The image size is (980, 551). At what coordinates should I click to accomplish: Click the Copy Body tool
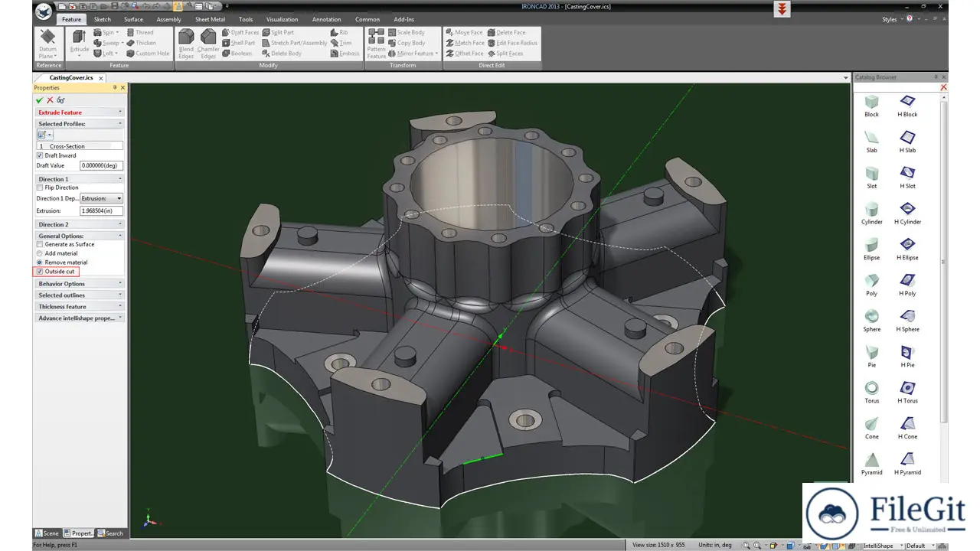pos(406,43)
